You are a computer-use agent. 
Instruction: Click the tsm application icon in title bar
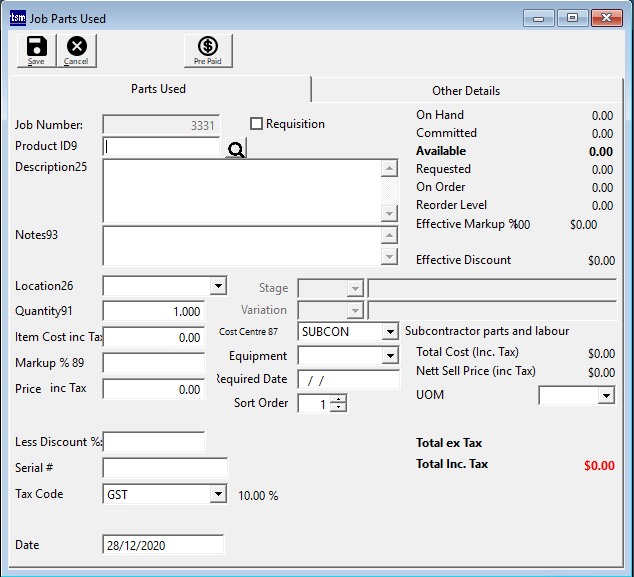[x=17, y=18]
